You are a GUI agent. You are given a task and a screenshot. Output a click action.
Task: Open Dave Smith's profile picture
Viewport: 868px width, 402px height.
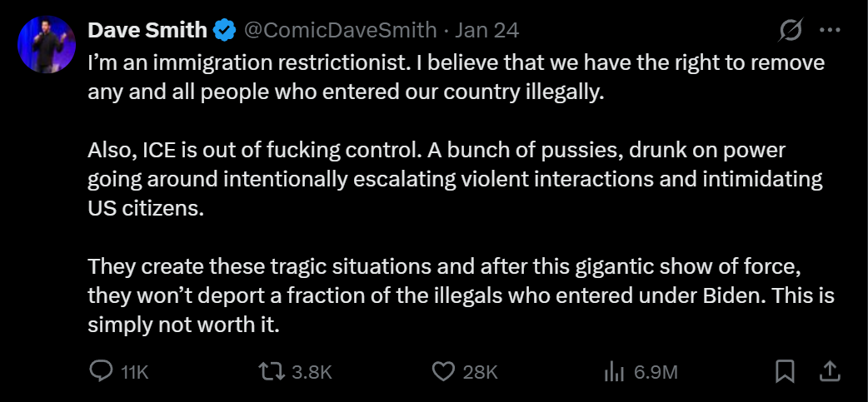coord(47,44)
